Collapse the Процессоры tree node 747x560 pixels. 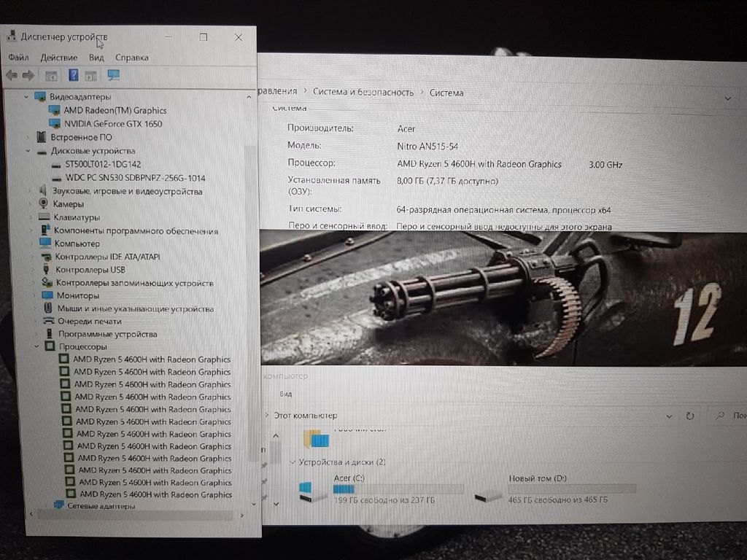coord(36,347)
